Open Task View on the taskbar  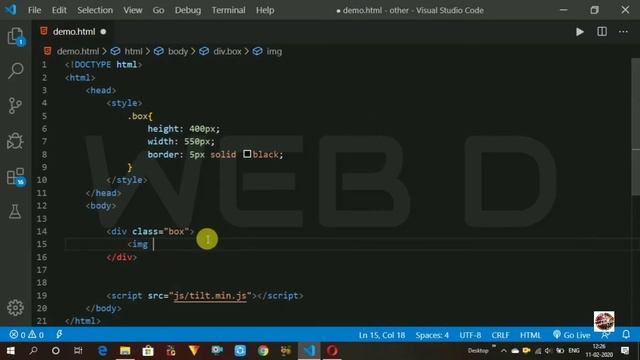point(78,351)
